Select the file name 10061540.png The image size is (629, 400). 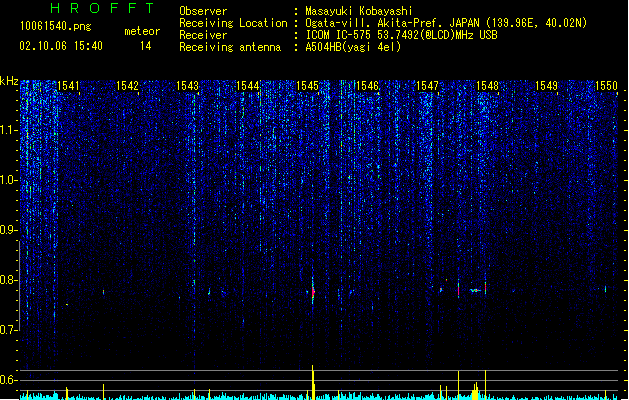[x=56, y=26]
